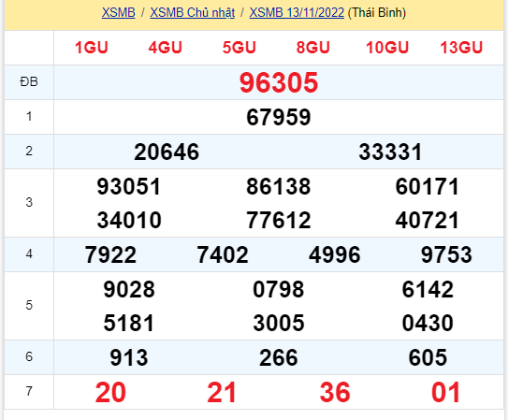Click fifth prize number 9028
This screenshot has width=508, height=420.
pyautogui.click(x=129, y=289)
